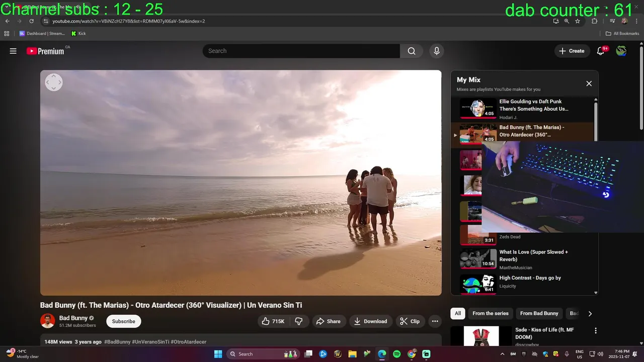Click the search magnifier button
The width and height of the screenshot is (644, 362).
click(412, 51)
